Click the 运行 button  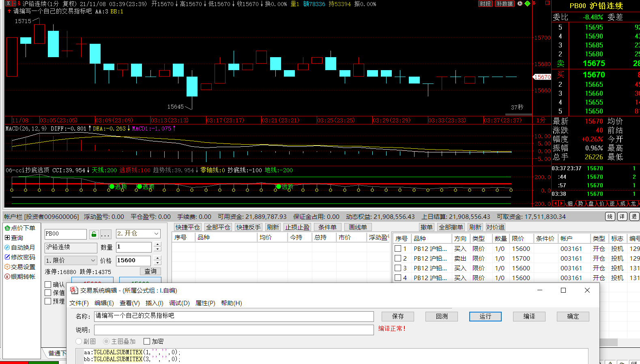(485, 317)
